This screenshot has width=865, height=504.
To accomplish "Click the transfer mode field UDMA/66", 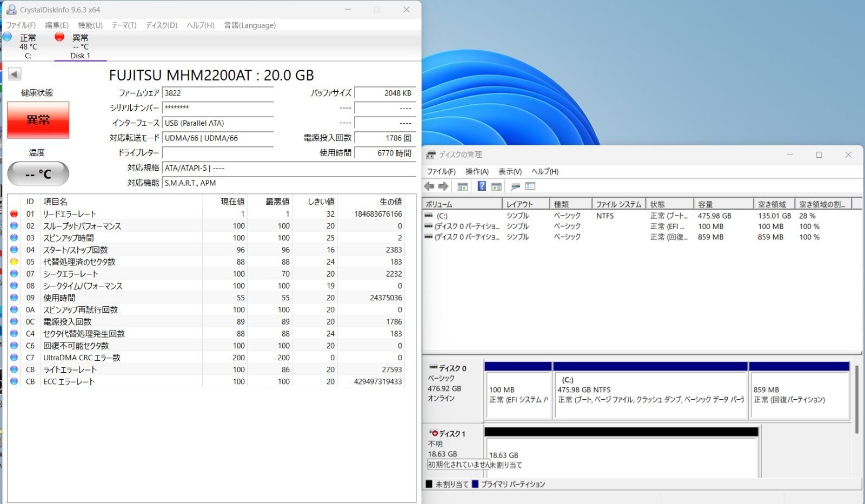I will coord(218,138).
